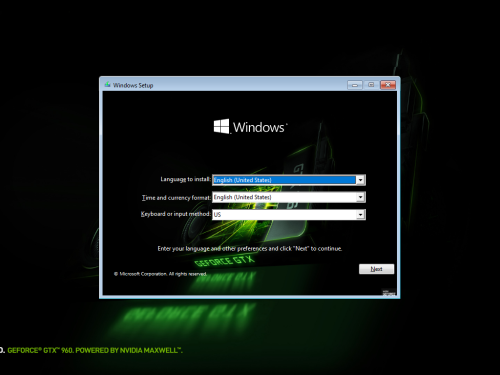Click Next to continue setup

coord(376,269)
